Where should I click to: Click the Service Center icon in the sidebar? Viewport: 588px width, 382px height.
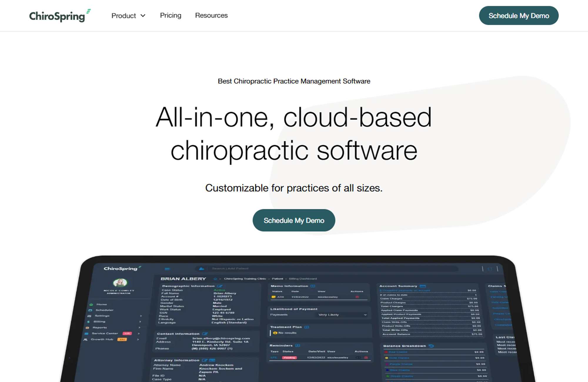coord(86,334)
